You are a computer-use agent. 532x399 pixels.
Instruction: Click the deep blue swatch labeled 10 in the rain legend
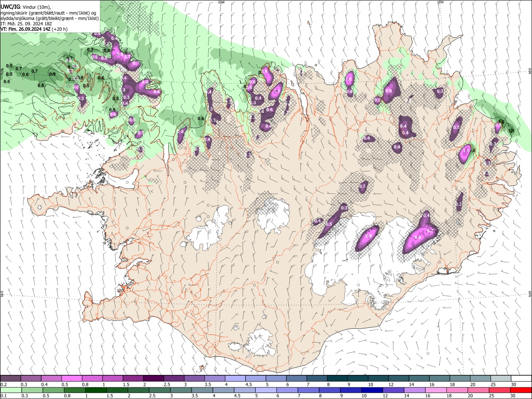pyautogui.click(x=372, y=390)
